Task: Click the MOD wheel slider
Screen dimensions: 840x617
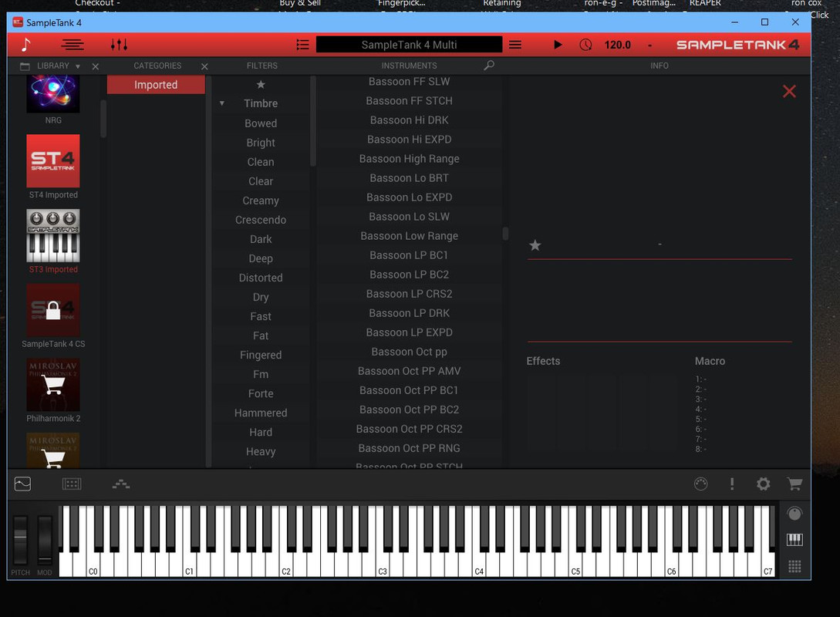Action: [45, 540]
